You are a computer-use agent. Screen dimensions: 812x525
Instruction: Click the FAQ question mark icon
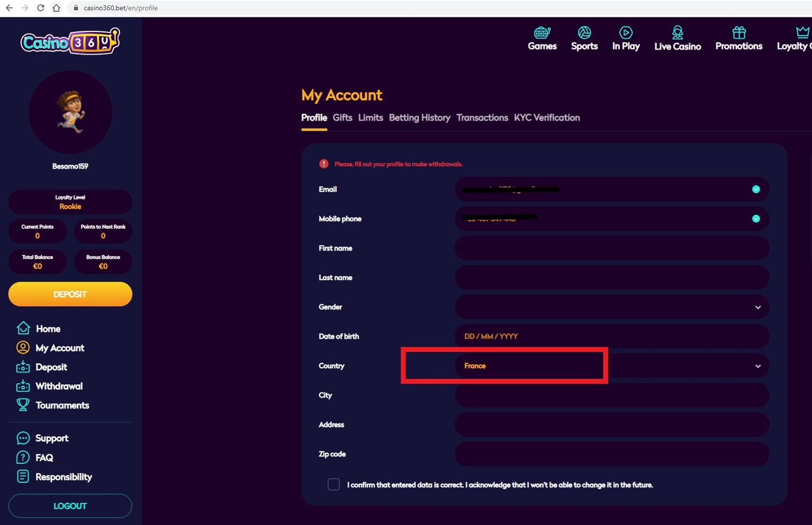(x=23, y=457)
